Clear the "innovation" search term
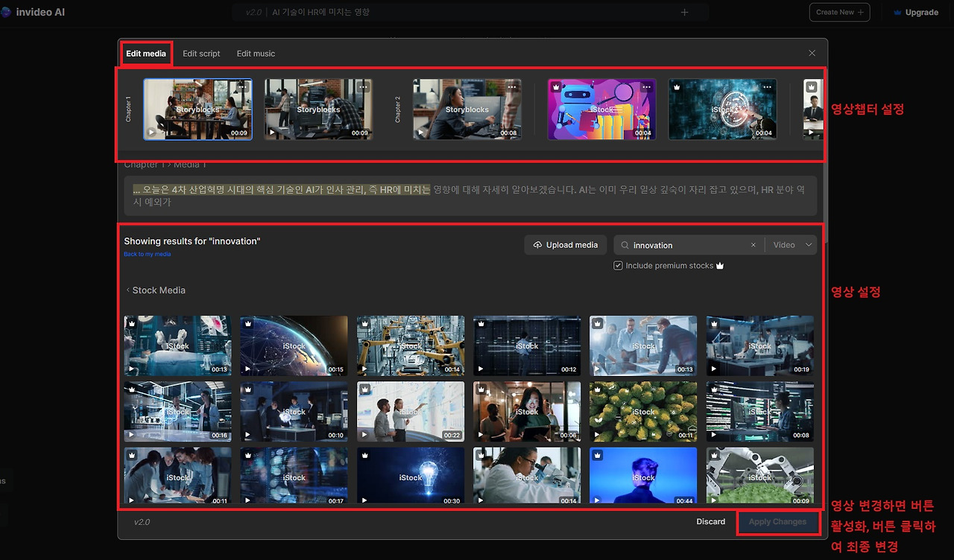This screenshot has height=560, width=954. tap(754, 245)
